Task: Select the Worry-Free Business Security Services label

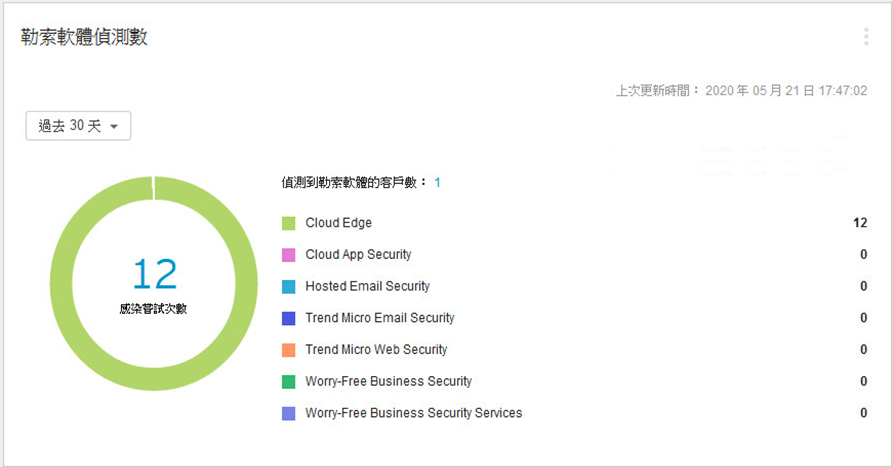Action: tap(413, 413)
